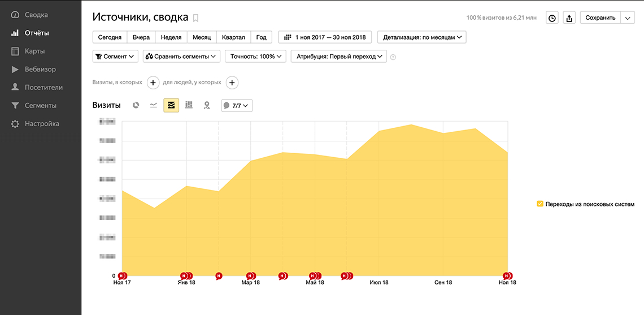The height and width of the screenshot is (315, 644).
Task: Select the Квартал period tab
Action: [233, 37]
